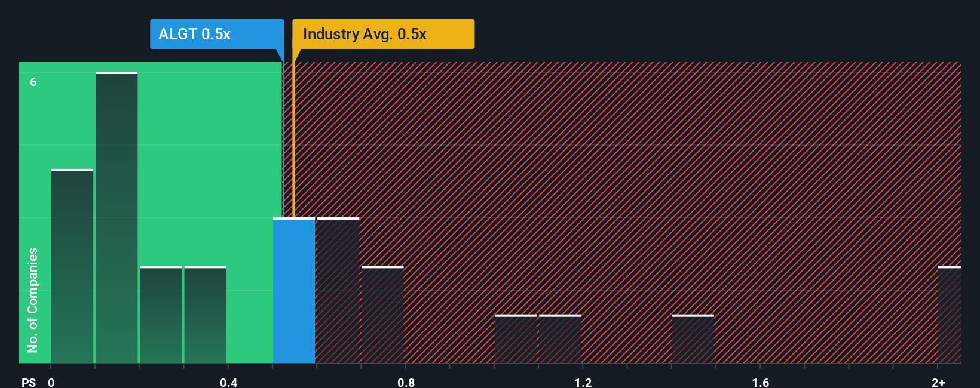Click the histogram bar starting at 1.4
980x388 pixels.
tap(693, 339)
